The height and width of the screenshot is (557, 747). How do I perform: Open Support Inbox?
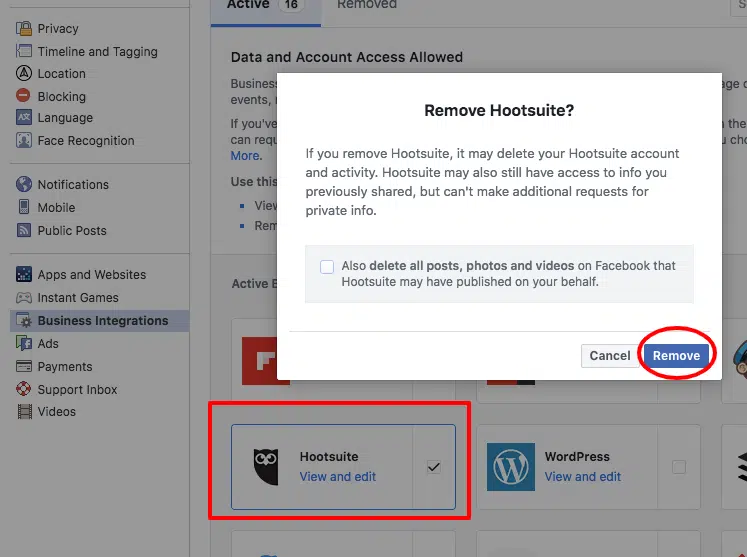pos(77,390)
